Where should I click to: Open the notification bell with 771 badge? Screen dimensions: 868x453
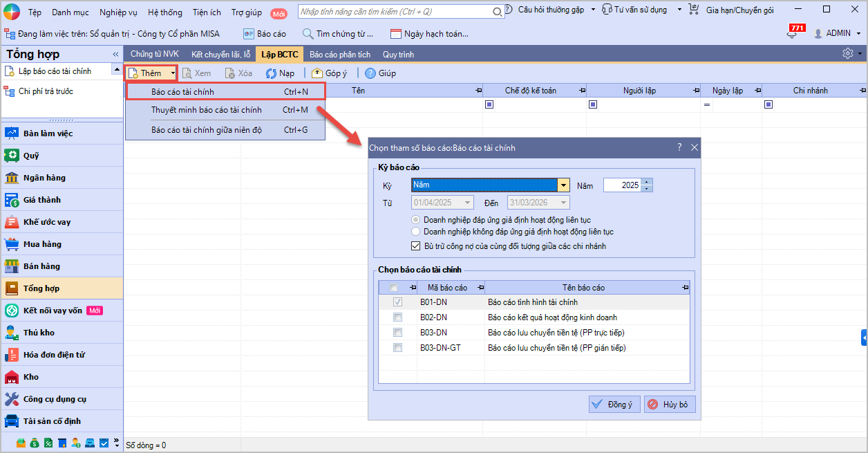click(x=792, y=33)
